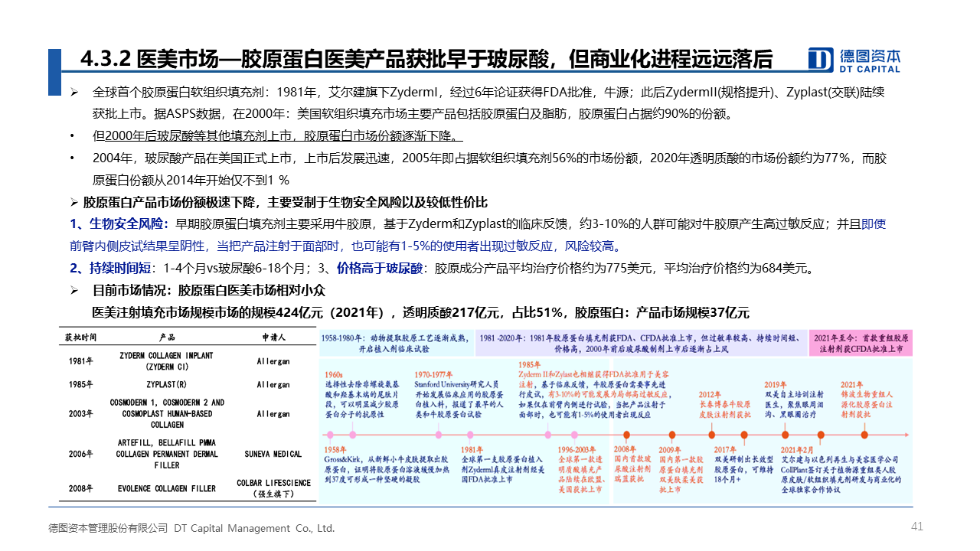
Task: Click the '2019年' timeline label
Action: 776,385
